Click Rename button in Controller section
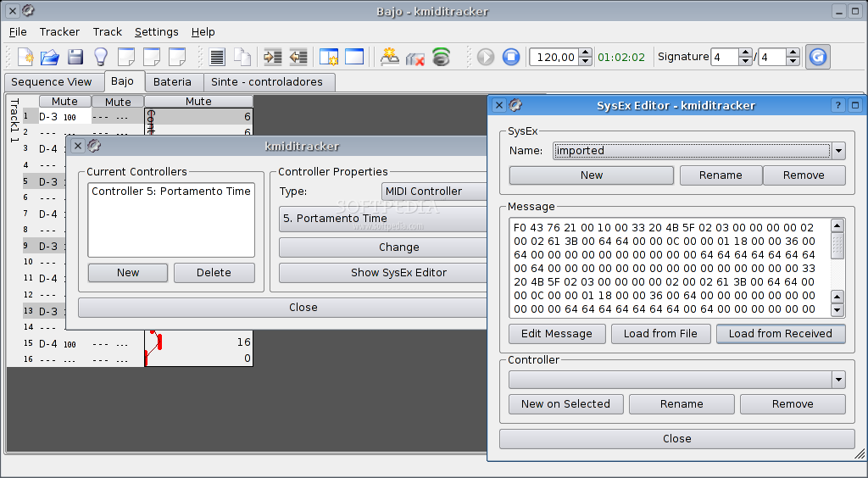The height and width of the screenshot is (478, 868). coord(682,404)
